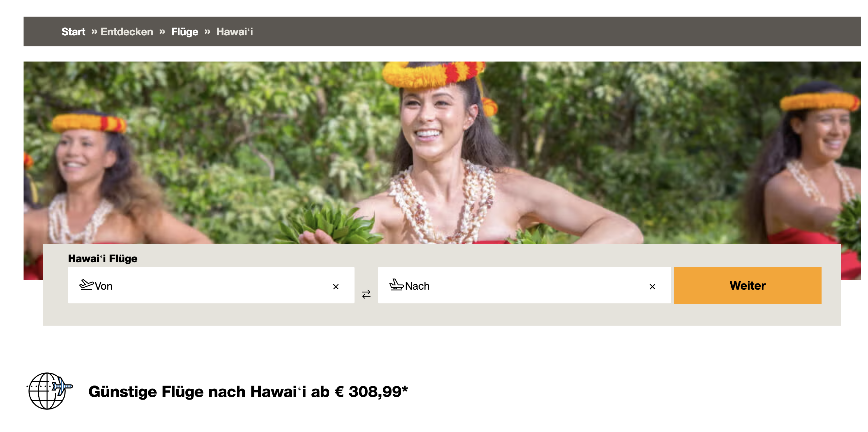
Task: Clear the Von field with its X icon
Action: pyautogui.click(x=336, y=287)
